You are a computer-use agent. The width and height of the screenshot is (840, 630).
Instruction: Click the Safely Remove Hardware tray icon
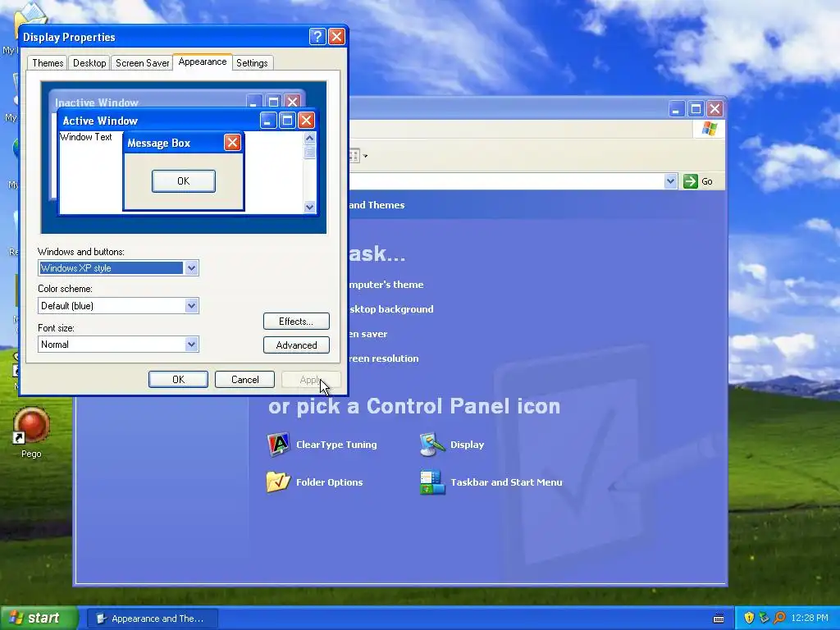tap(764, 618)
